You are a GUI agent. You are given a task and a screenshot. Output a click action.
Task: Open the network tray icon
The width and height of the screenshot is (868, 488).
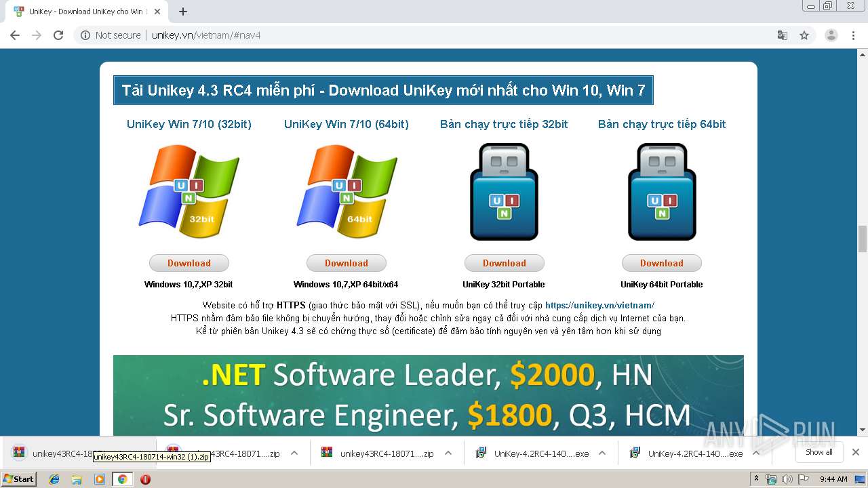point(771,479)
